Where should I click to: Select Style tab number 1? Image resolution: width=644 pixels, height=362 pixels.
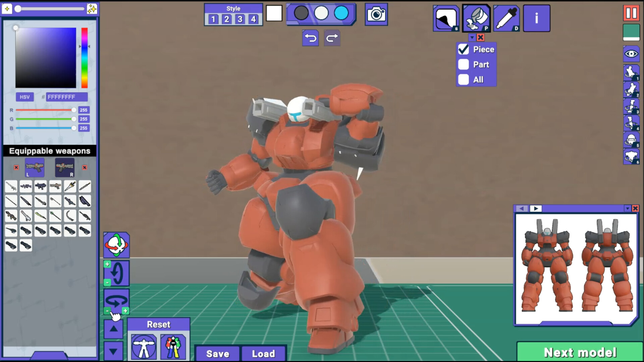point(213,19)
